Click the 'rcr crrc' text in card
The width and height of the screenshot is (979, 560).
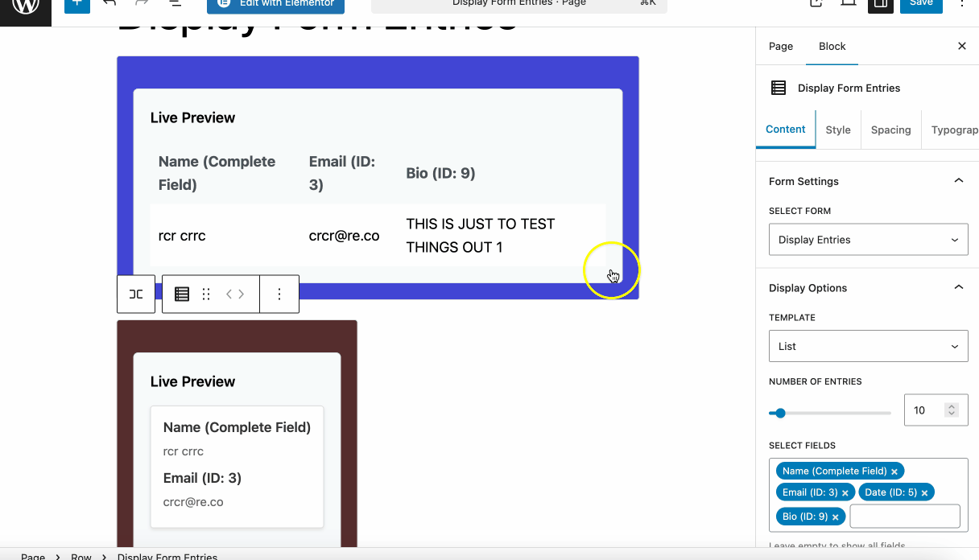(x=184, y=451)
